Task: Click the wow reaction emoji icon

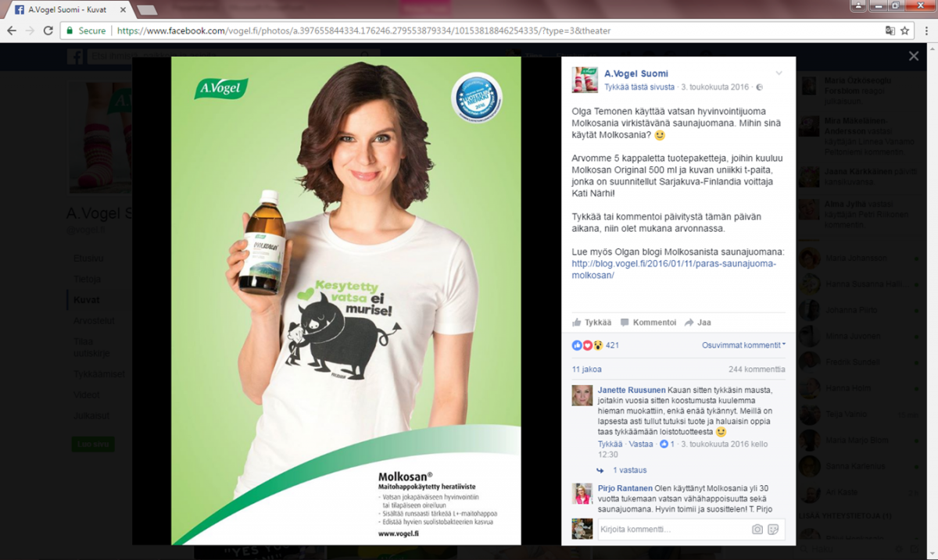Action: pyautogui.click(x=598, y=345)
